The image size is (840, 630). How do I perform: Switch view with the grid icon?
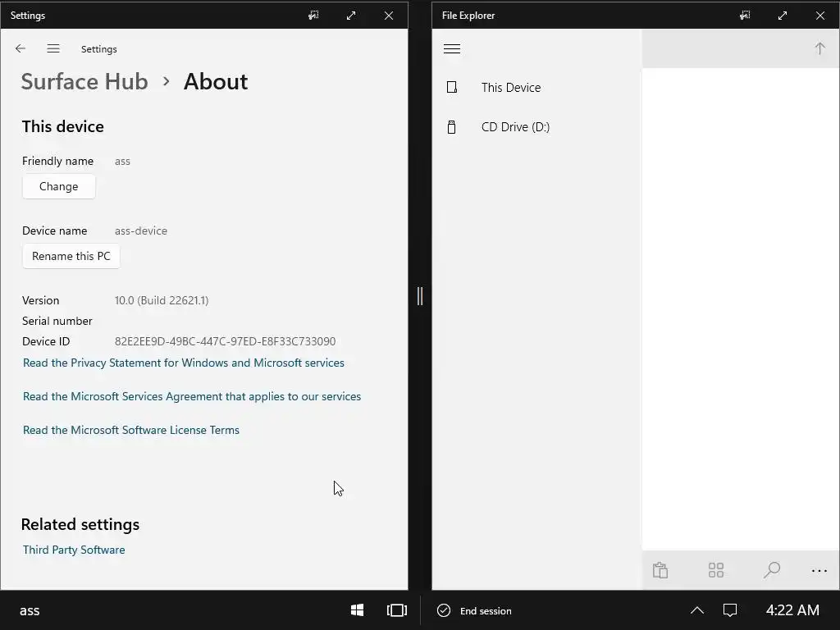tap(715, 570)
